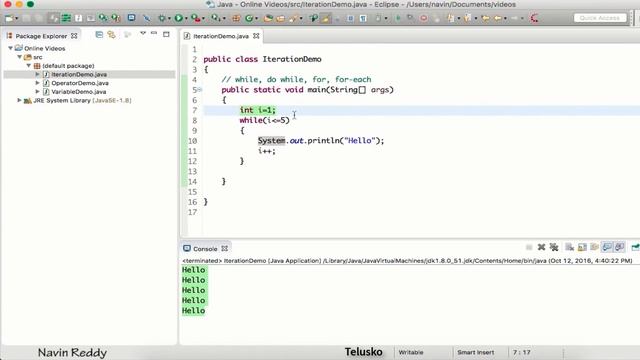Open the New wizard dropdown arrow
This screenshot has height=360, width=640.
coord(16,18)
